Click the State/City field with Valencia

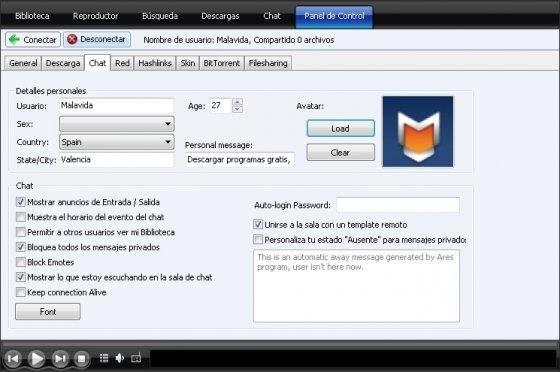click(117, 160)
